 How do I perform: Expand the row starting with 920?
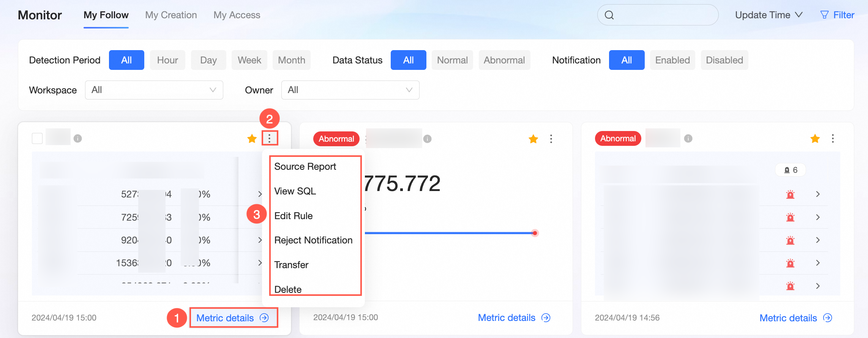click(x=260, y=240)
